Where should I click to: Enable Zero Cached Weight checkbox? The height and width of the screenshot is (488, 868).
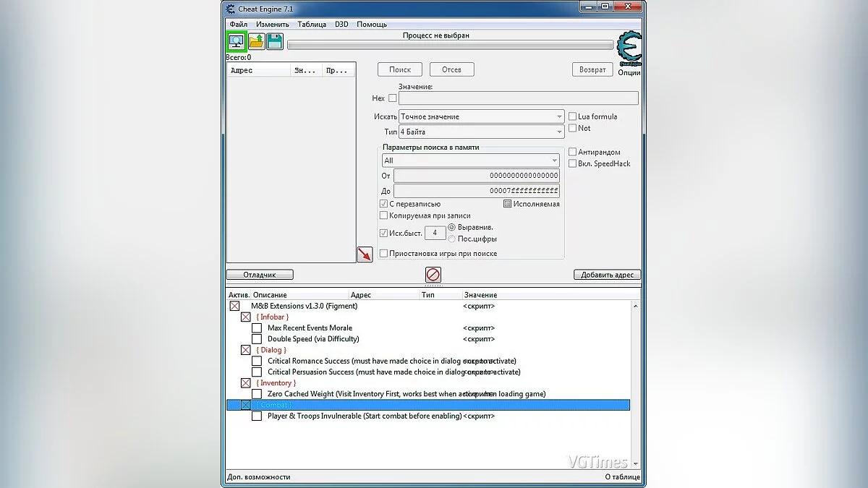(x=256, y=394)
